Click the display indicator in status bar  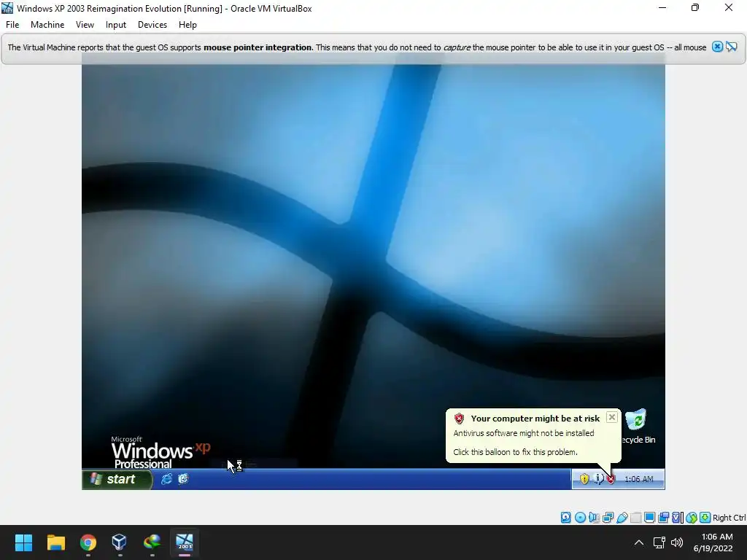pyautogui.click(x=649, y=518)
